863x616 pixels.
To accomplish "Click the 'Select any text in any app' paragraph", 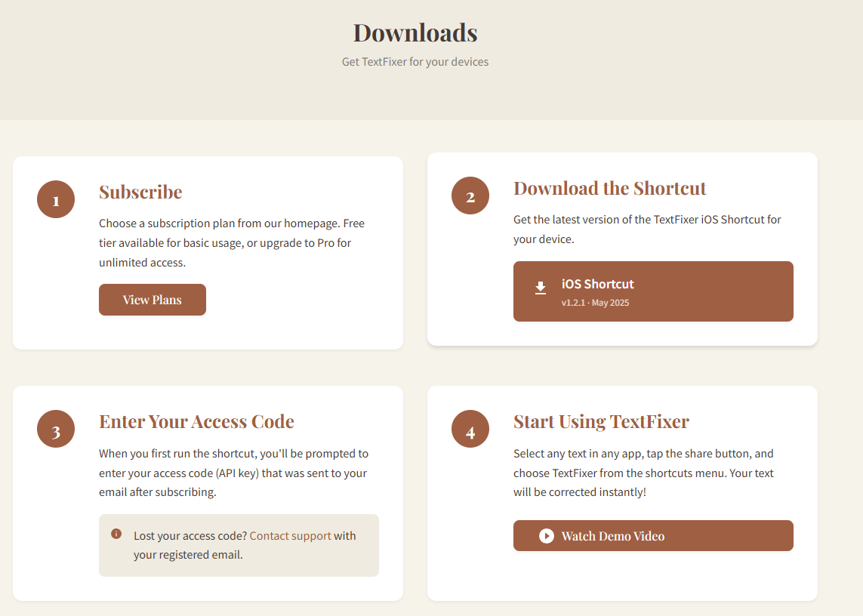I will coord(643,473).
